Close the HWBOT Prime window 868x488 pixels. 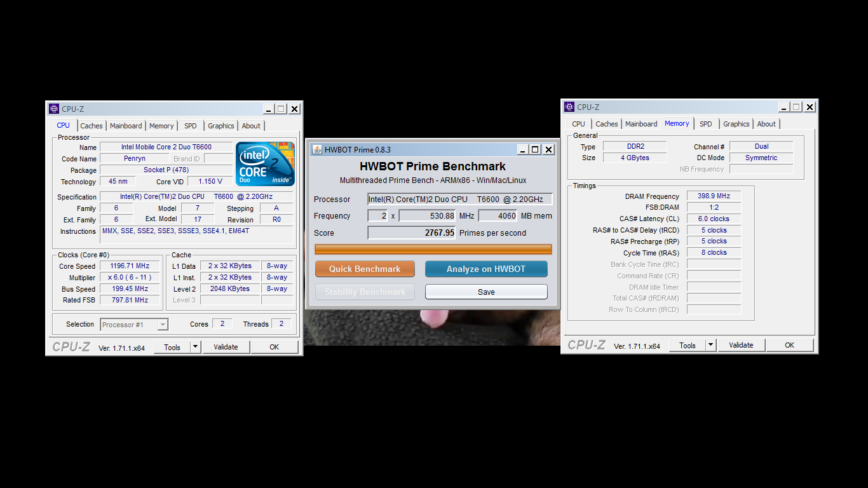(x=549, y=150)
